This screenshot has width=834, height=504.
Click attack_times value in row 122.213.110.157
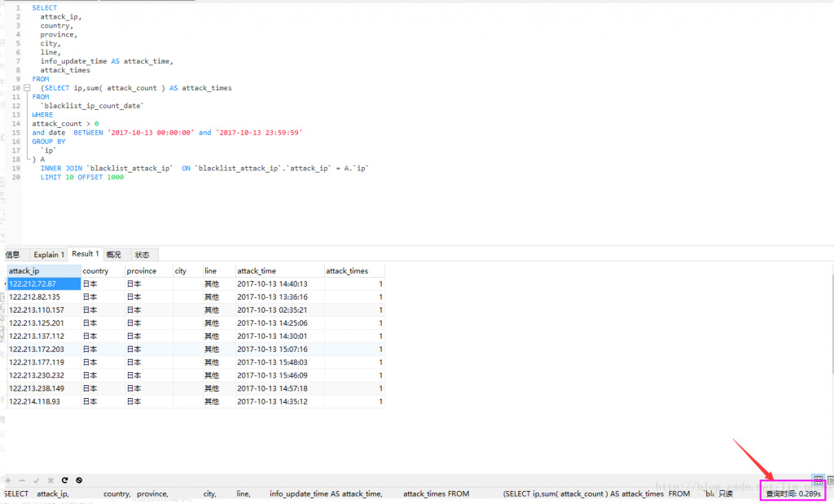click(354, 310)
